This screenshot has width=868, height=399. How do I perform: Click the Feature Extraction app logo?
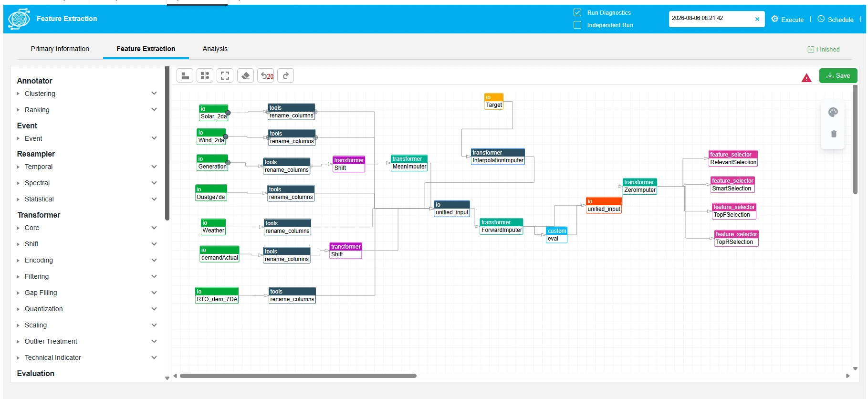click(19, 19)
